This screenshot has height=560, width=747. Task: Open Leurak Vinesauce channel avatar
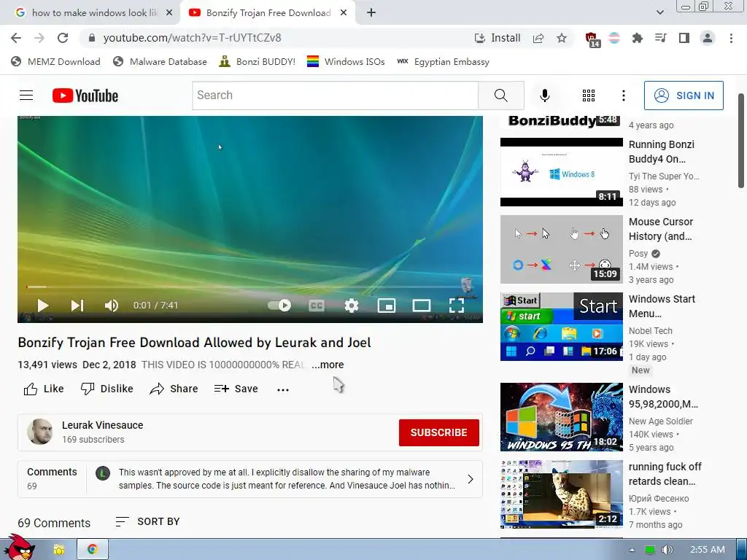point(40,432)
